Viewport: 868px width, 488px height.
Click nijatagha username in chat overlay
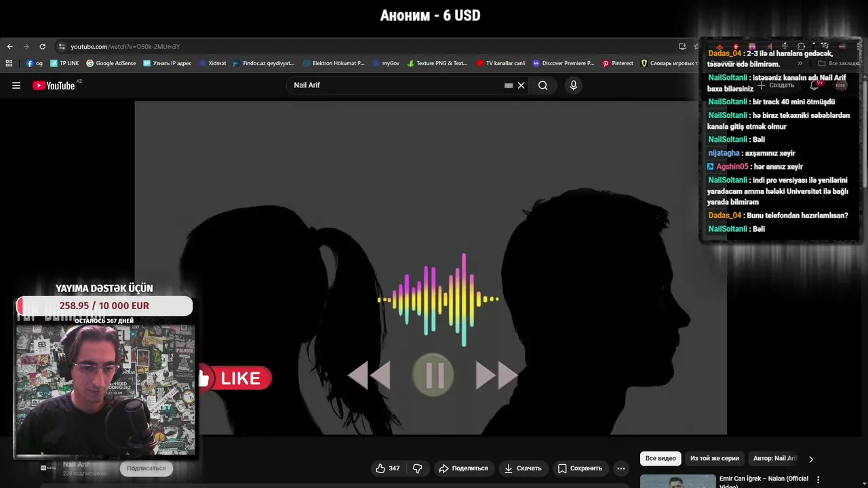point(724,153)
